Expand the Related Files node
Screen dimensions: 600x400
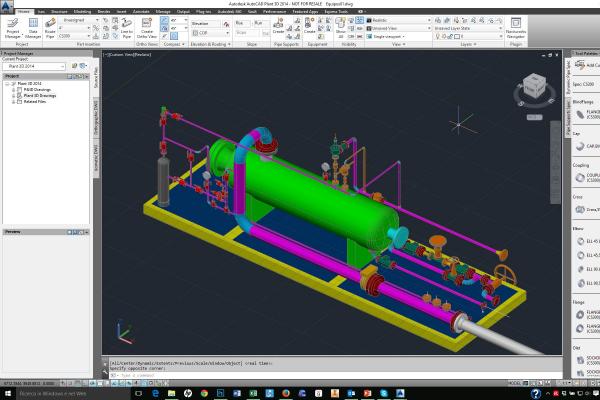[12, 99]
